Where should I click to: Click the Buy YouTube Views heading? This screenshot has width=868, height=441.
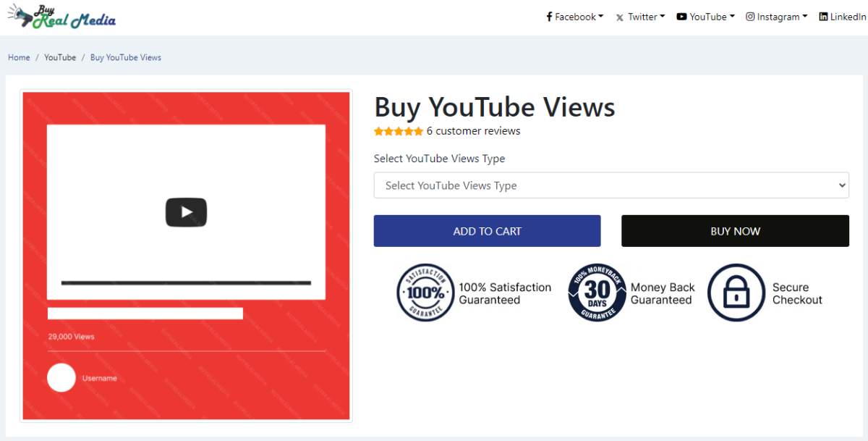tap(495, 107)
